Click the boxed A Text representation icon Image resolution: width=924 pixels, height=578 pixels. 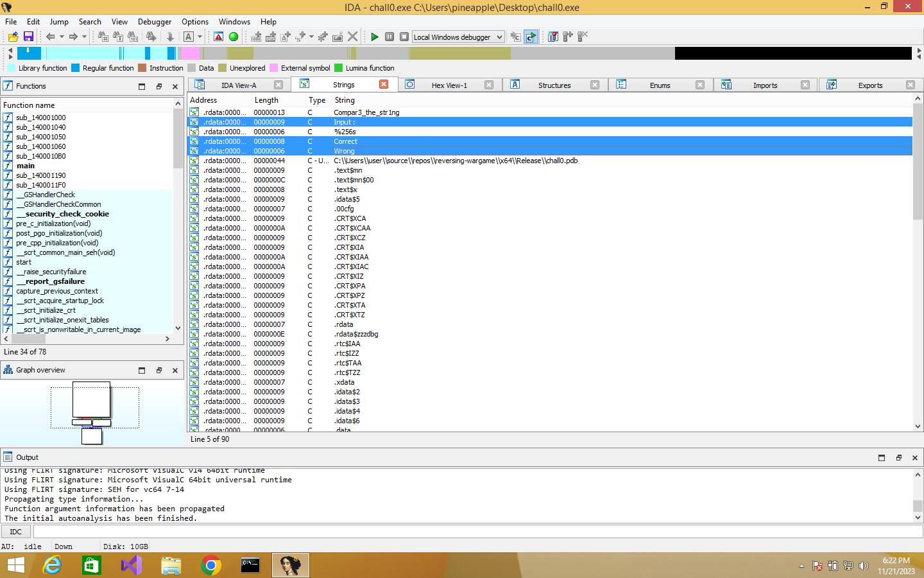(x=189, y=37)
